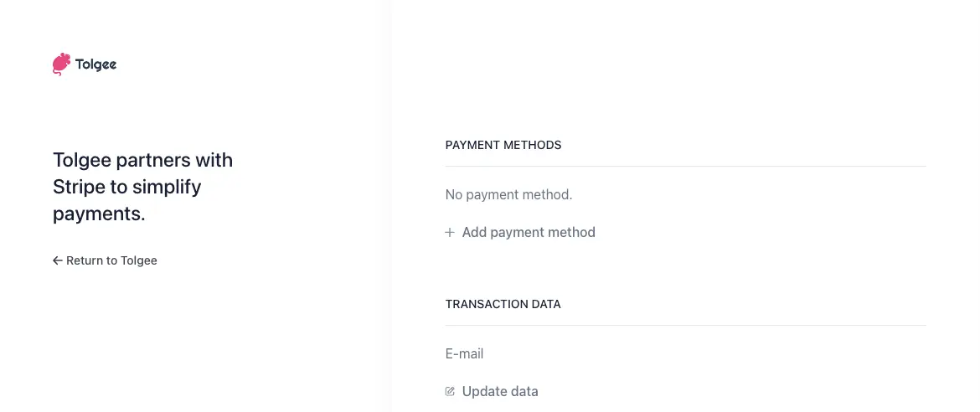Click the word "DATA" in the transaction heading
The width and height of the screenshot is (980, 412).
544,304
